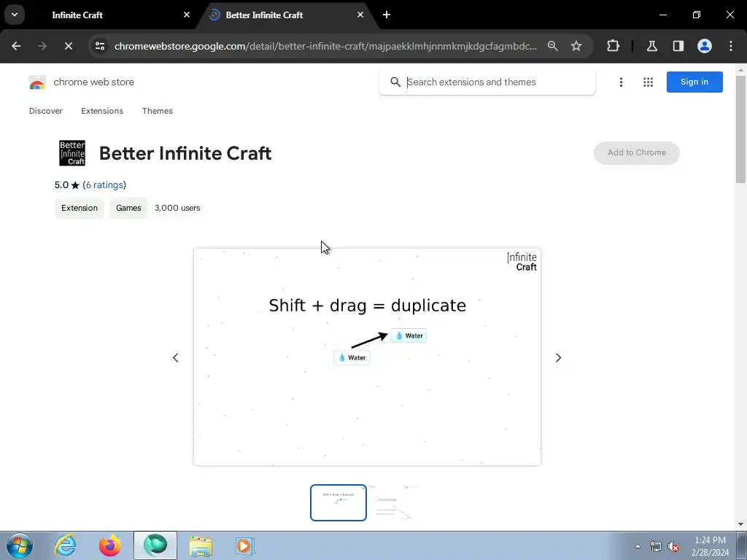Image resolution: width=747 pixels, height=560 pixels.
Task: Click the search magnifier in store search
Action: pyautogui.click(x=395, y=82)
